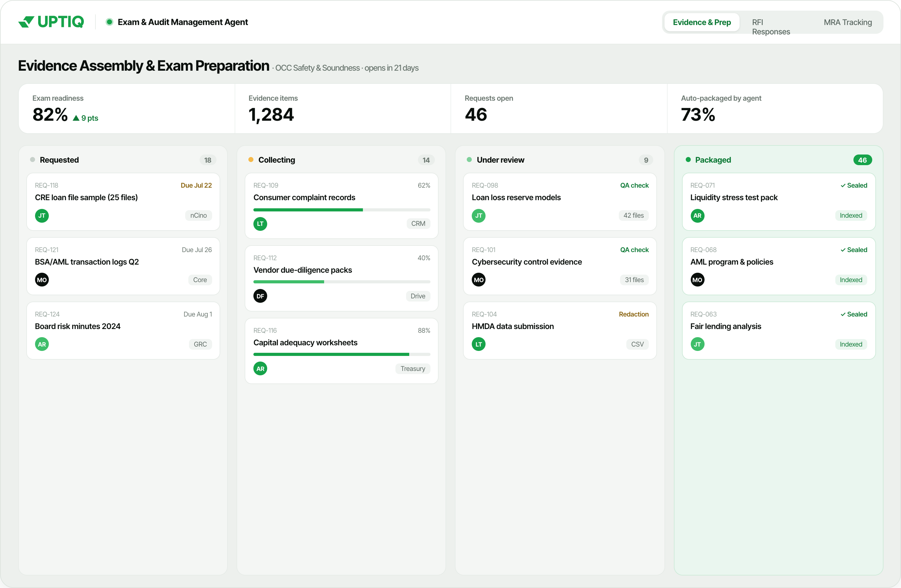901x588 pixels.
Task: Click the AR avatar on Liquidity stress test pack
Action: tap(697, 216)
